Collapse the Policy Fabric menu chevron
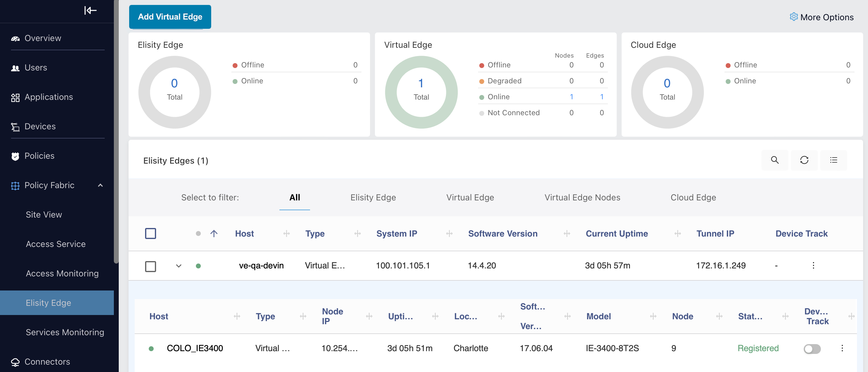This screenshot has height=372, width=868. (100, 185)
